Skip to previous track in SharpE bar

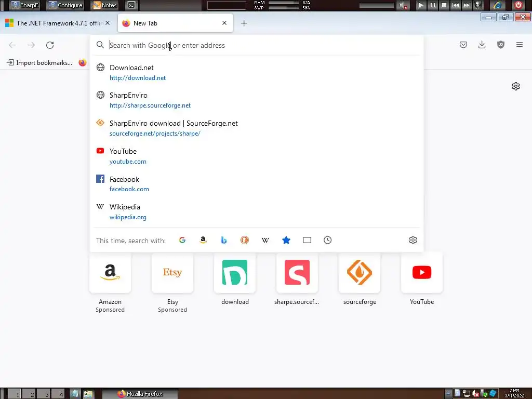click(456, 5)
